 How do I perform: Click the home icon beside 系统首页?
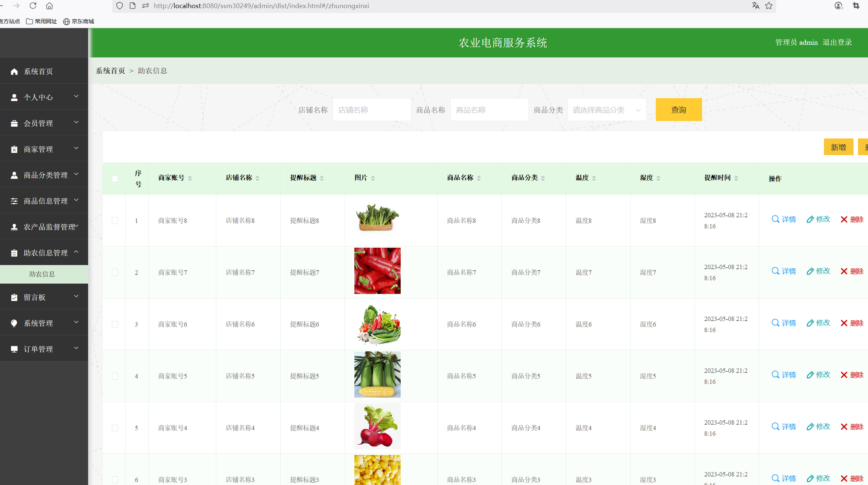pyautogui.click(x=15, y=71)
